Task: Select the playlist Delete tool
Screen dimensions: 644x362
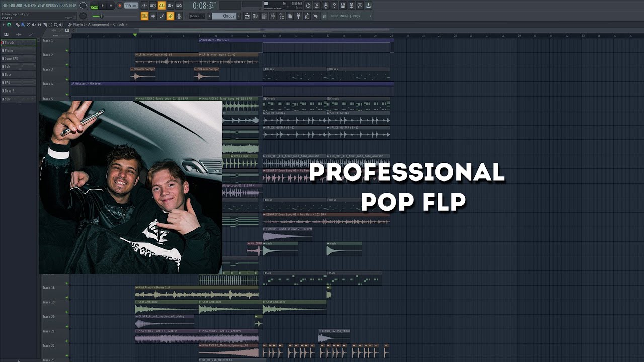Action: tap(28, 24)
